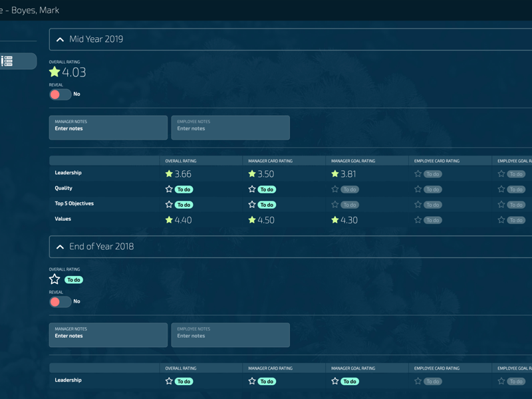This screenshot has height=399, width=532.
Task: Click End of Year 2018 overall rating star
Action: [x=55, y=279]
